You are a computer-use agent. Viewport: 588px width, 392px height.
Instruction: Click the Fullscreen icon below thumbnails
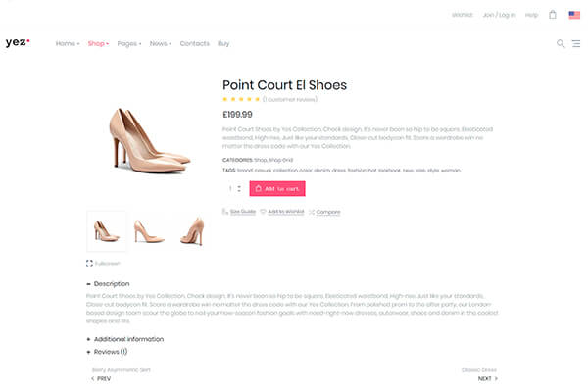pyautogui.click(x=89, y=263)
